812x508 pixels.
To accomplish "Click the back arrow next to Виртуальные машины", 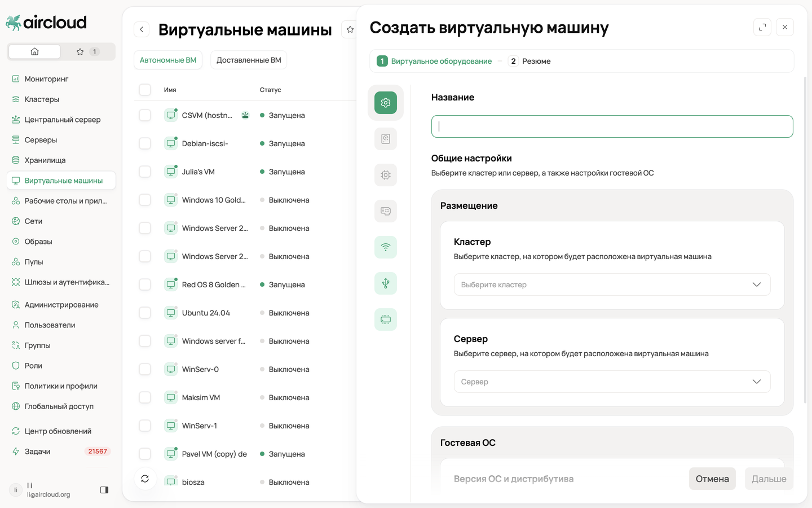I will pyautogui.click(x=142, y=29).
